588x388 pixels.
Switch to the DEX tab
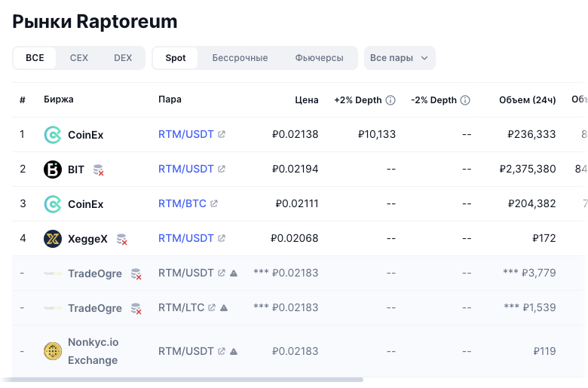pyautogui.click(x=123, y=58)
